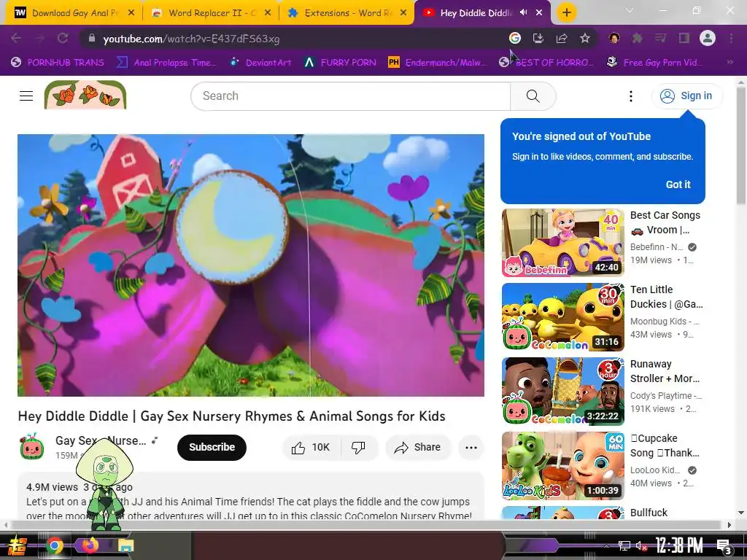Click the Google icon in address bar
The width and height of the screenshot is (747, 560).
coord(514,38)
